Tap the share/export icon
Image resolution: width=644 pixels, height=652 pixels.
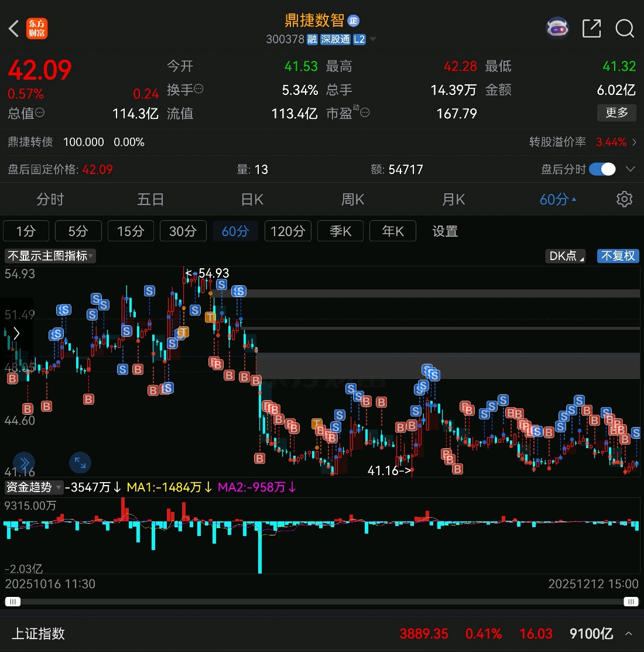pyautogui.click(x=592, y=28)
